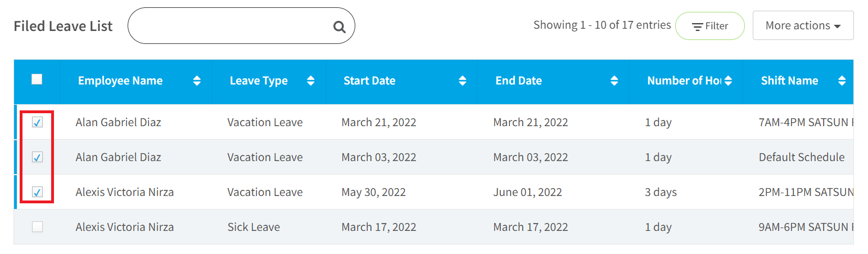Select the Start Date column header

tap(369, 81)
